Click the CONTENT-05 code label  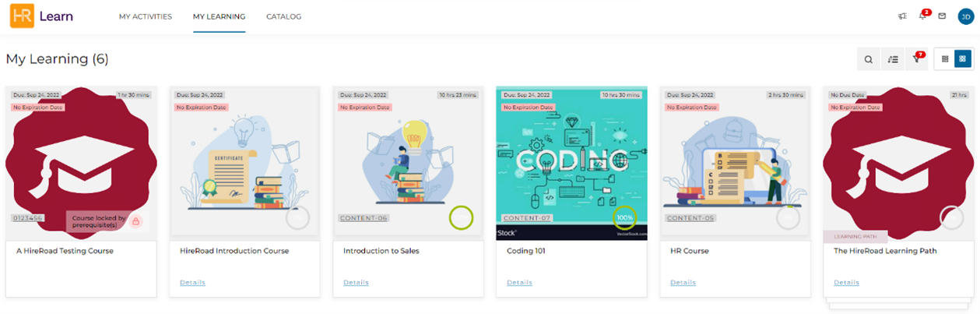tap(690, 218)
